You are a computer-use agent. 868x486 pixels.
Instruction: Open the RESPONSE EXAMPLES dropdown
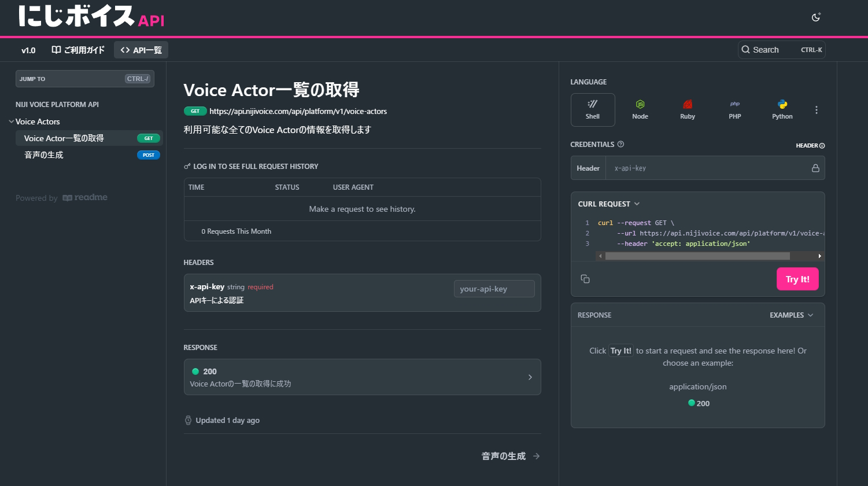[x=791, y=315]
